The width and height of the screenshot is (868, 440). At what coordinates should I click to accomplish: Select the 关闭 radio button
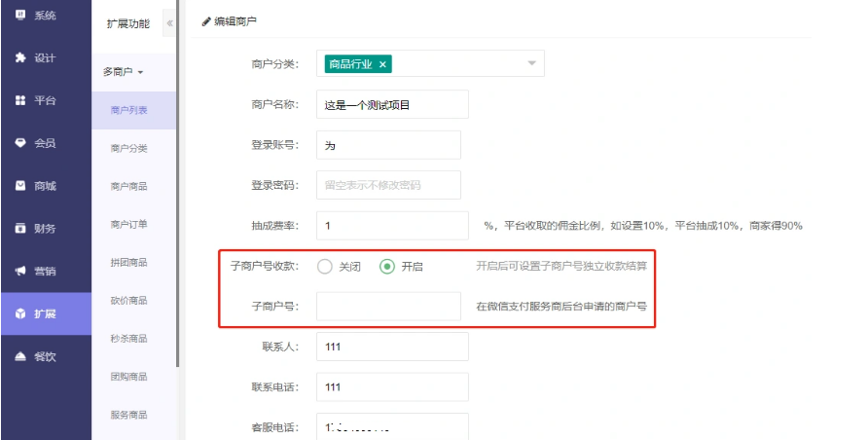tap(325, 267)
